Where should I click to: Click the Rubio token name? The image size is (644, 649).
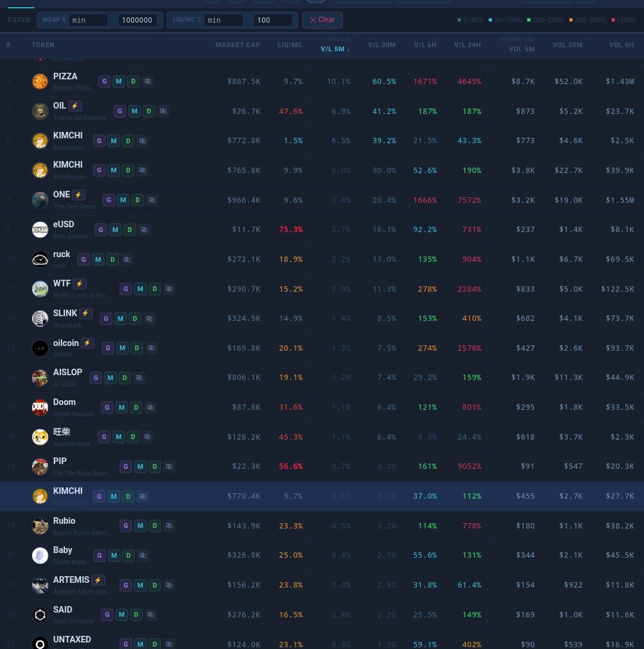coord(64,521)
